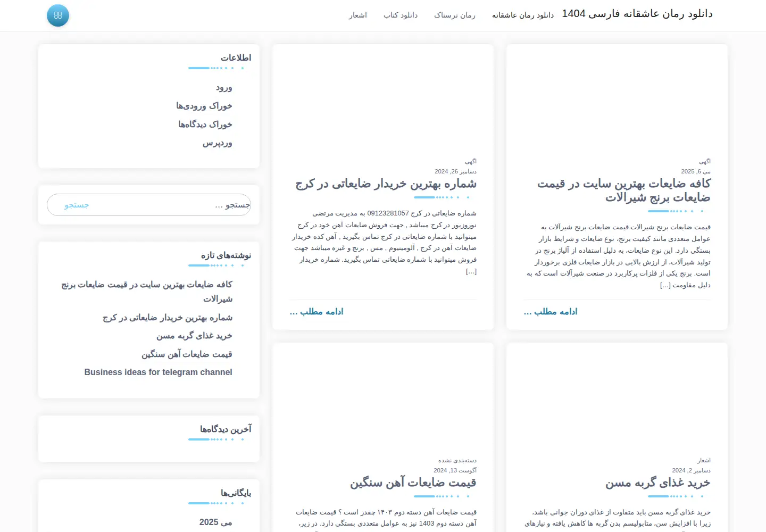The height and width of the screenshot is (532, 766).
Task: Click the اطلاعات widget heading
Action: point(236,57)
